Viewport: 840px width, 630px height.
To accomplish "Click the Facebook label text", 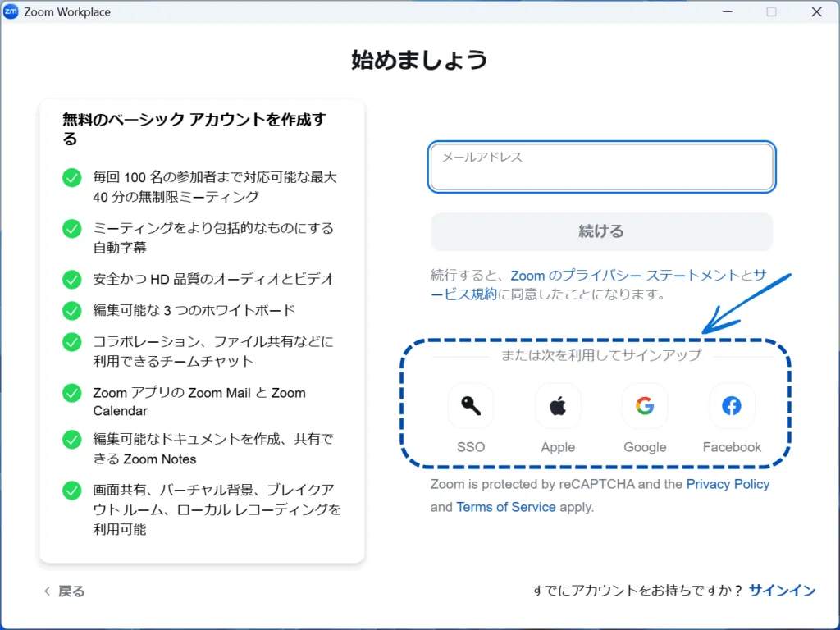I will click(732, 447).
